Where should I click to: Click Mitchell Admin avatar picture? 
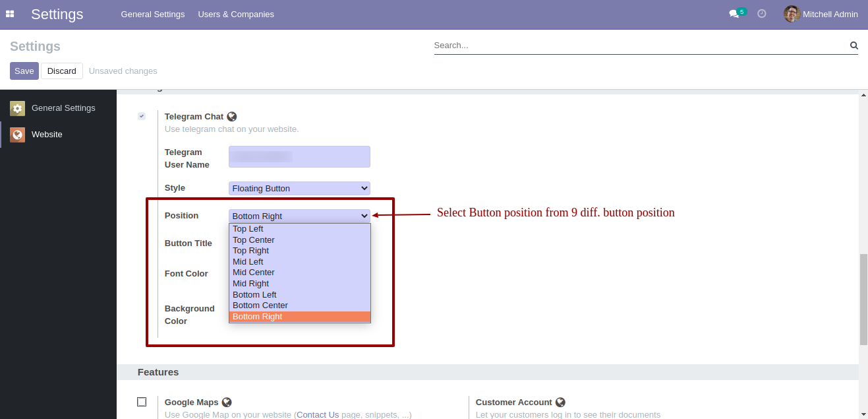pyautogui.click(x=792, y=14)
